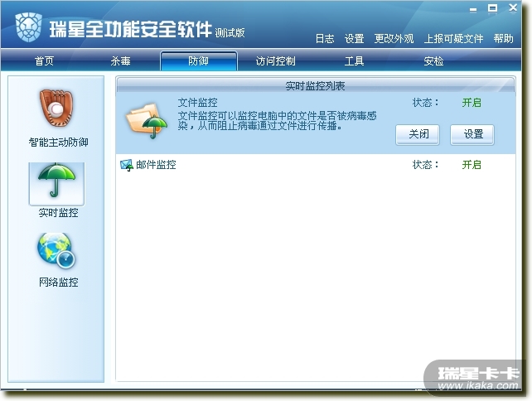Open 设置 in the top menu
The width and height of the screenshot is (532, 401).
354,39
